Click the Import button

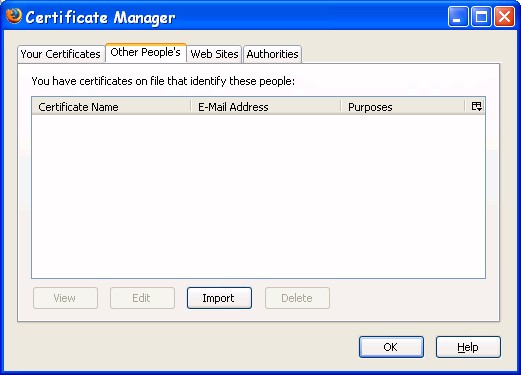[219, 298]
